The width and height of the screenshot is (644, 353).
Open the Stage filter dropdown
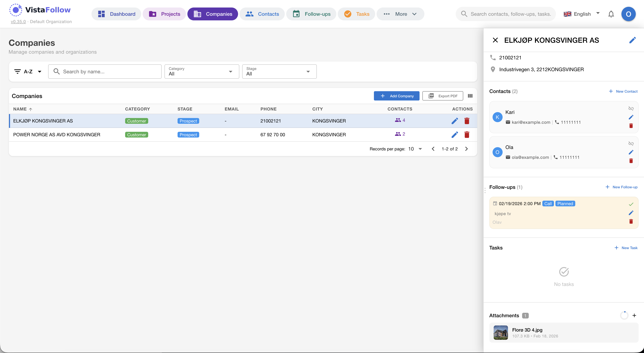point(279,72)
